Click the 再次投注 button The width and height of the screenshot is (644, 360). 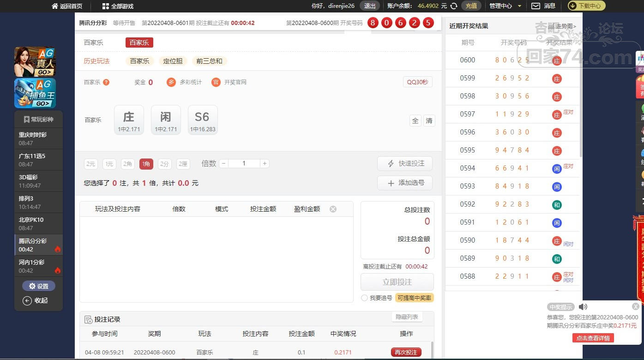coord(406,352)
